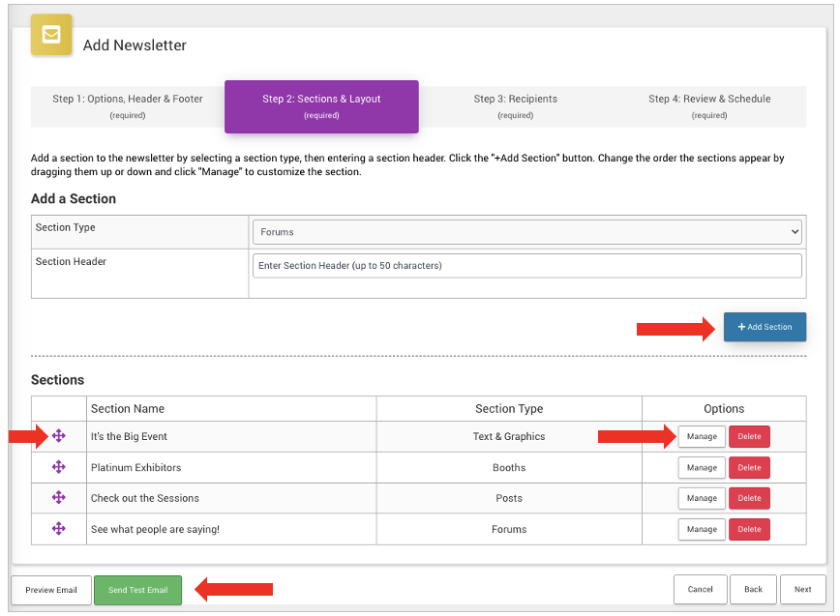Delete the Platinum Exhibitors section

coord(749,467)
